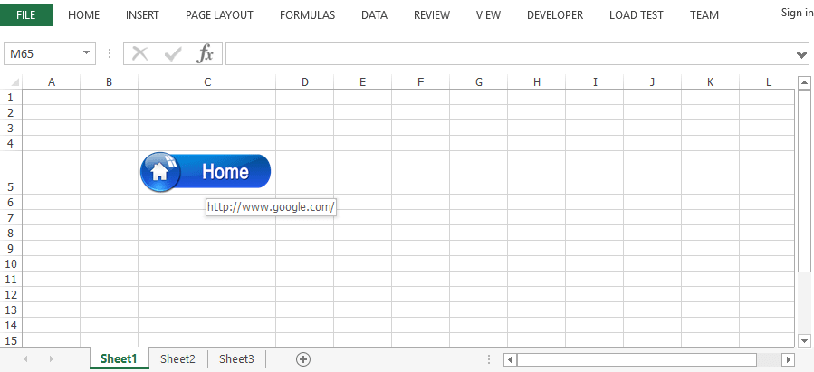Image resolution: width=814 pixels, height=372 pixels.
Task: Select column L header
Action: 768,82
